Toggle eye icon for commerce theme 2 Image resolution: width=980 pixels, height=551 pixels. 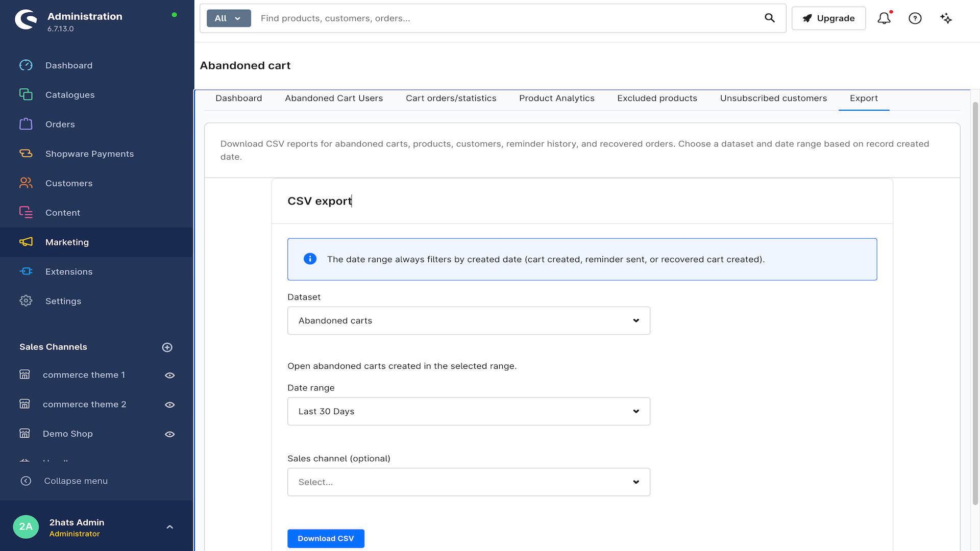[170, 405]
